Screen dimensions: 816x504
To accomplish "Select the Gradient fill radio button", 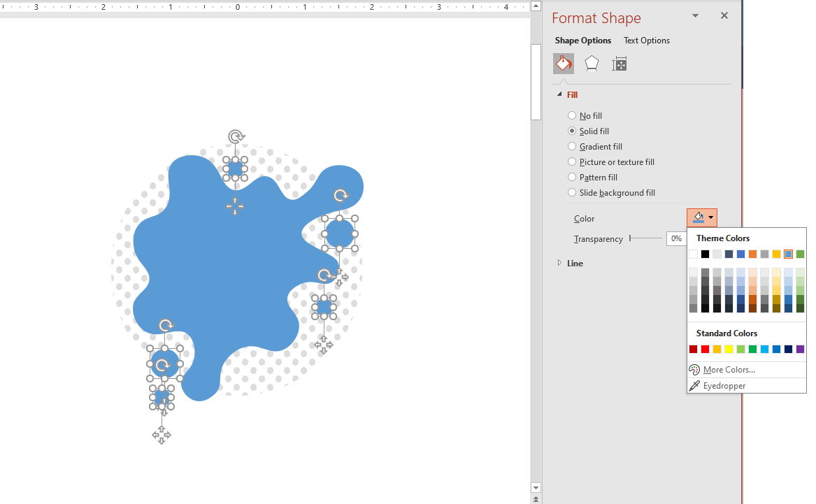I will click(x=572, y=147).
